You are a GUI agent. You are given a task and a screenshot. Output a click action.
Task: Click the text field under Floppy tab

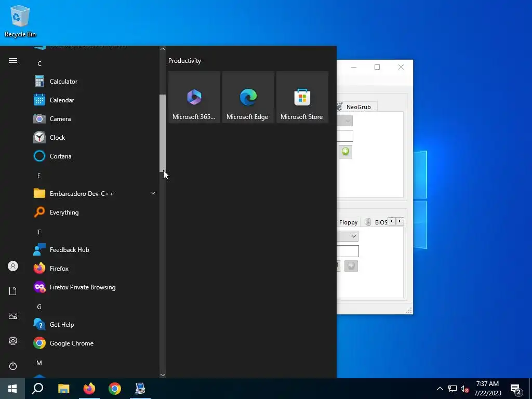coord(348,251)
